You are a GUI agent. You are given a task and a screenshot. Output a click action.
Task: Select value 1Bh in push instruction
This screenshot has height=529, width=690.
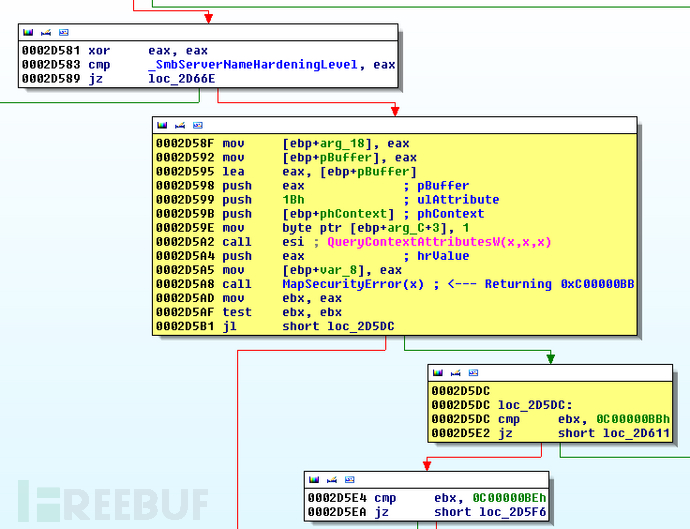(x=294, y=200)
